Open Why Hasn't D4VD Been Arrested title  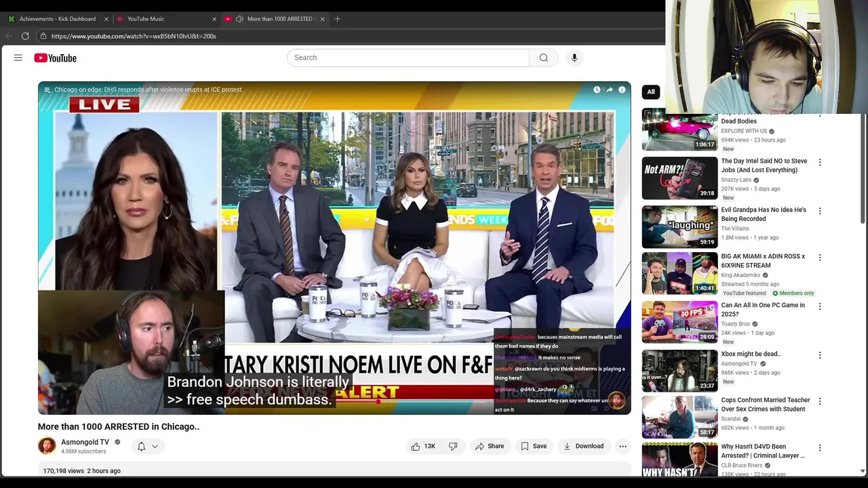[x=763, y=451]
